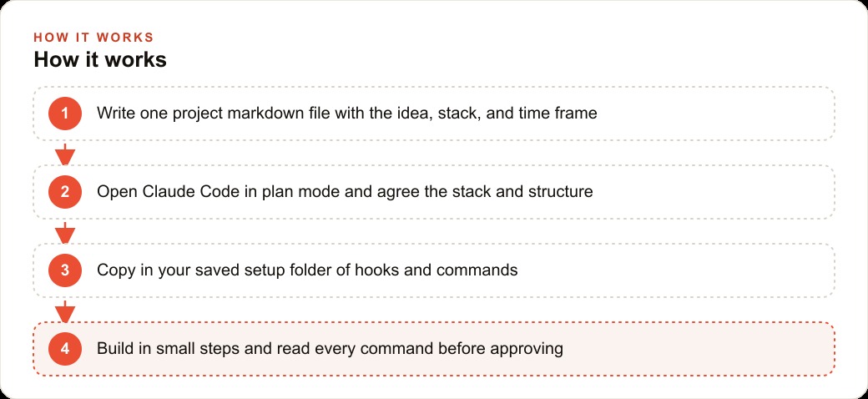Click the step 3 number circle
The image size is (868, 399).
click(65, 270)
